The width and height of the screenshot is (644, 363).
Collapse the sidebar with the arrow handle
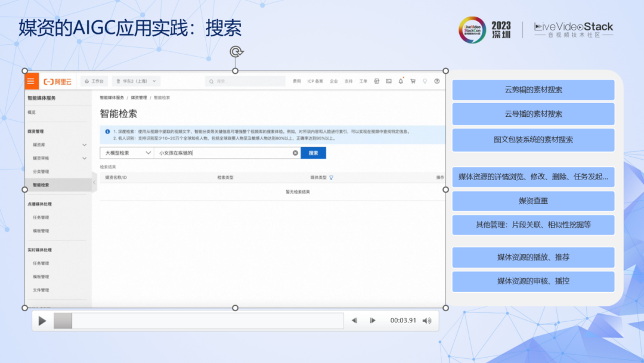click(94, 183)
